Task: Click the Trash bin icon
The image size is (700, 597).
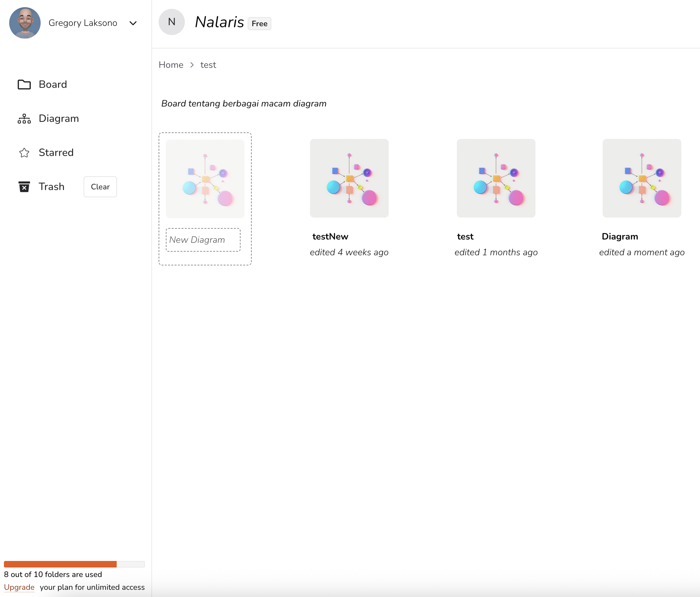Action: tap(24, 186)
